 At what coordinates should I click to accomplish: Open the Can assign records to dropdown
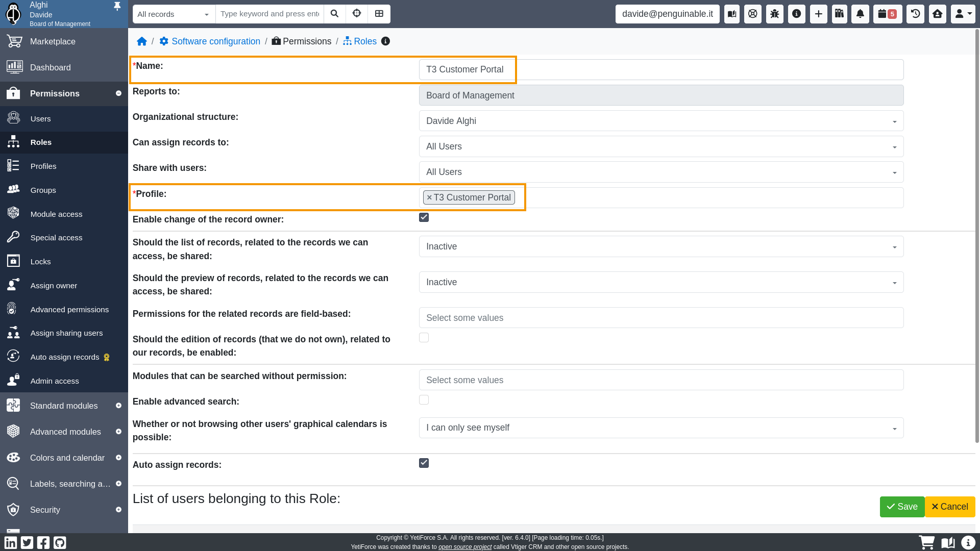point(661,146)
